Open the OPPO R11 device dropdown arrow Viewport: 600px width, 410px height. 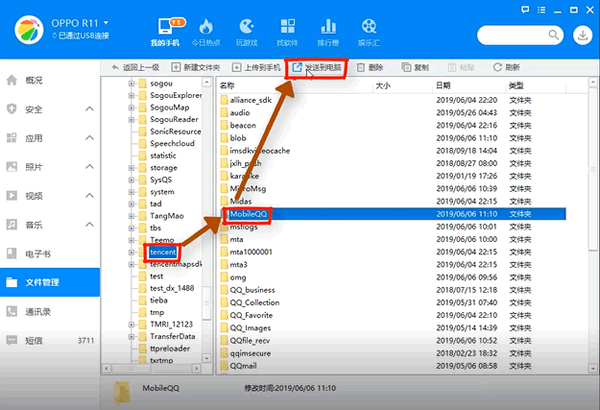(x=106, y=23)
